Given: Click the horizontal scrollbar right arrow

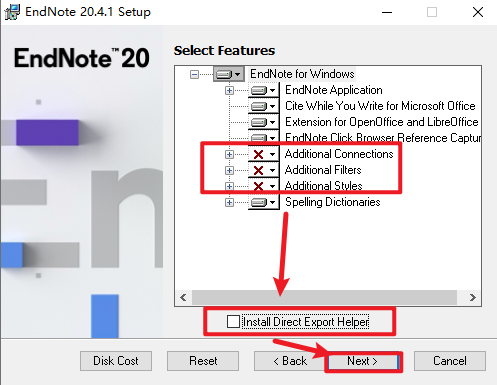Looking at the screenshot, I should [473, 297].
